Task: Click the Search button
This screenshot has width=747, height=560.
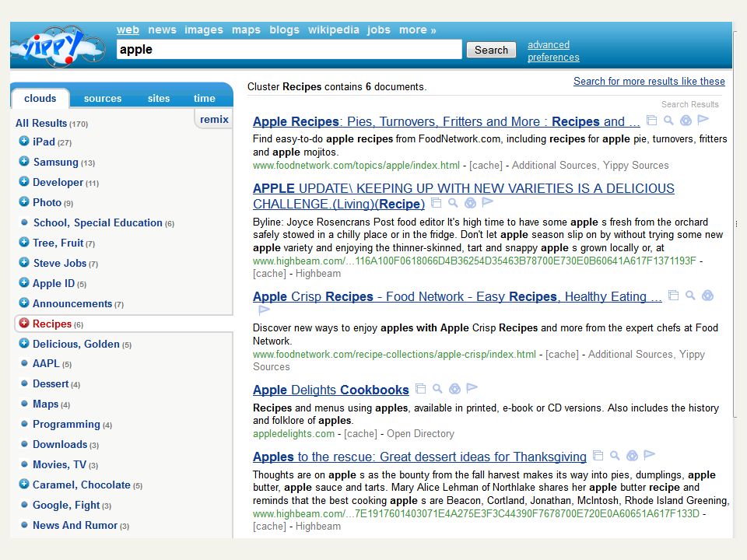Action: pos(491,50)
